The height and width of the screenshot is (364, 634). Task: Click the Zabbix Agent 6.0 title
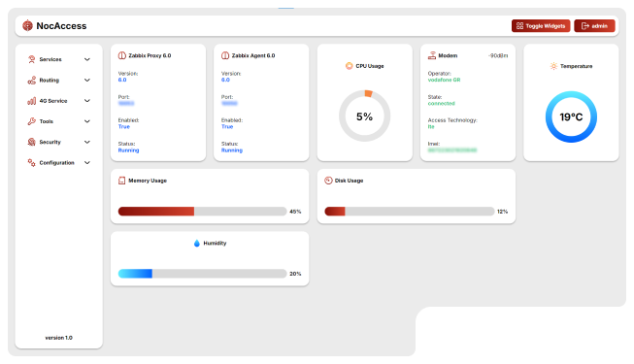253,55
